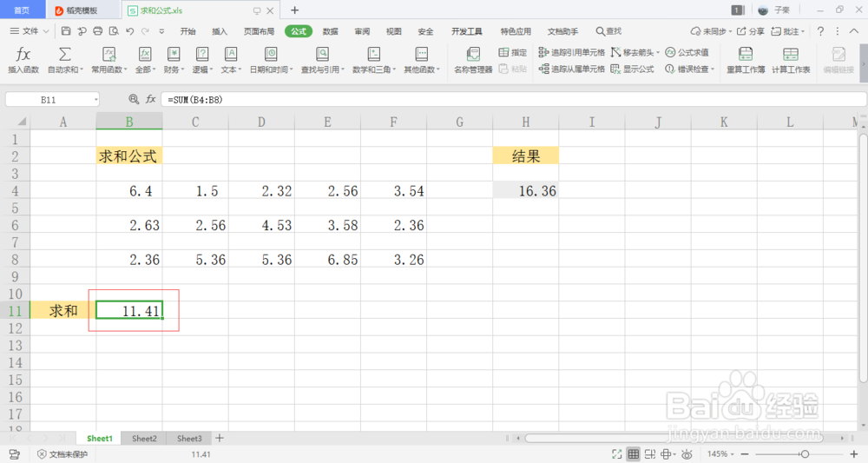868x463 pixels.
Task: Open the Developer Tools (开发工具) tab
Action: 466,31
